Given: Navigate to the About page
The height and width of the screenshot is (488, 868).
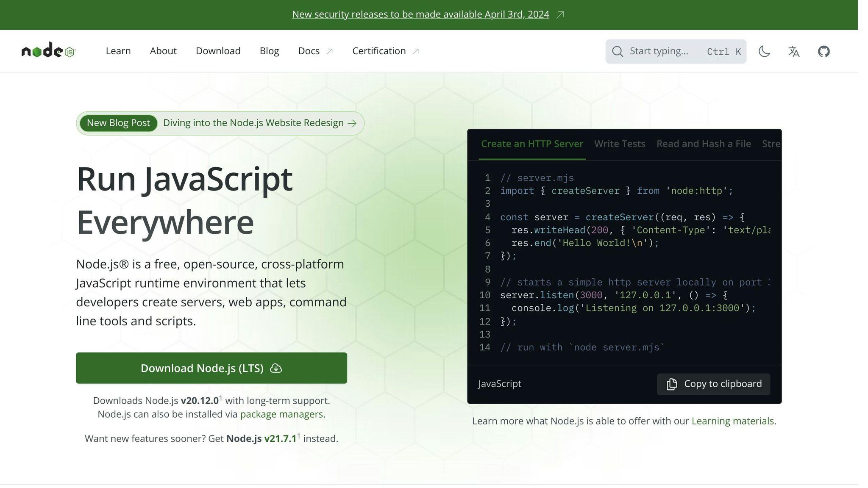Looking at the screenshot, I should pyautogui.click(x=163, y=51).
